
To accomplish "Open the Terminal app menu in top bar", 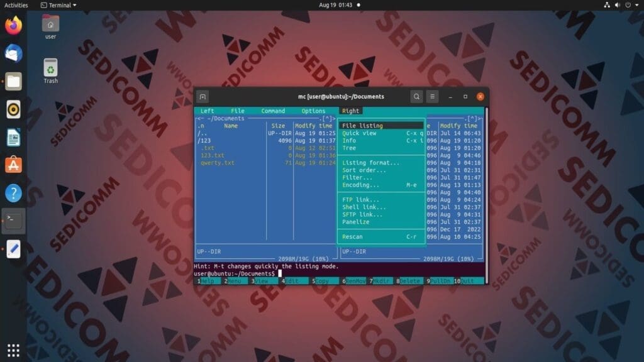I will (x=58, y=5).
